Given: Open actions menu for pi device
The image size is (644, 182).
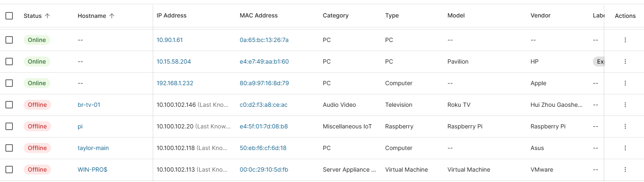Looking at the screenshot, I should (x=625, y=126).
